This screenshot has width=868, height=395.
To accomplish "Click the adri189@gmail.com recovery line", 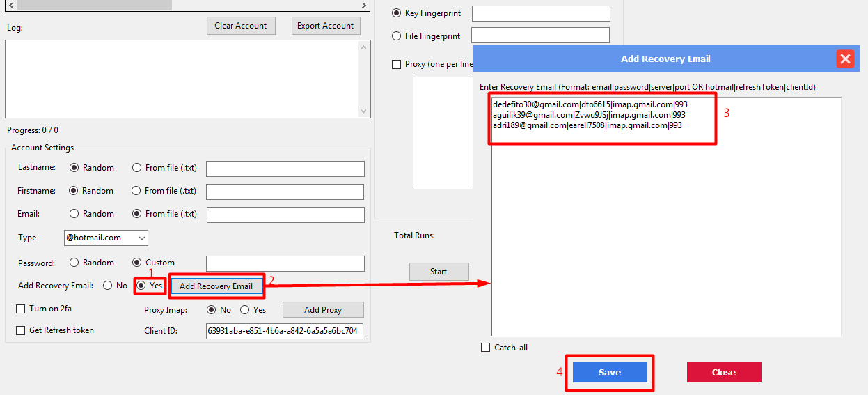I will point(587,125).
